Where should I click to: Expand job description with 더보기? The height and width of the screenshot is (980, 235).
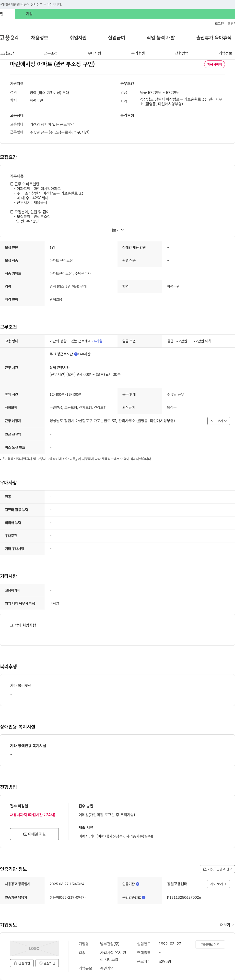tap(117, 230)
